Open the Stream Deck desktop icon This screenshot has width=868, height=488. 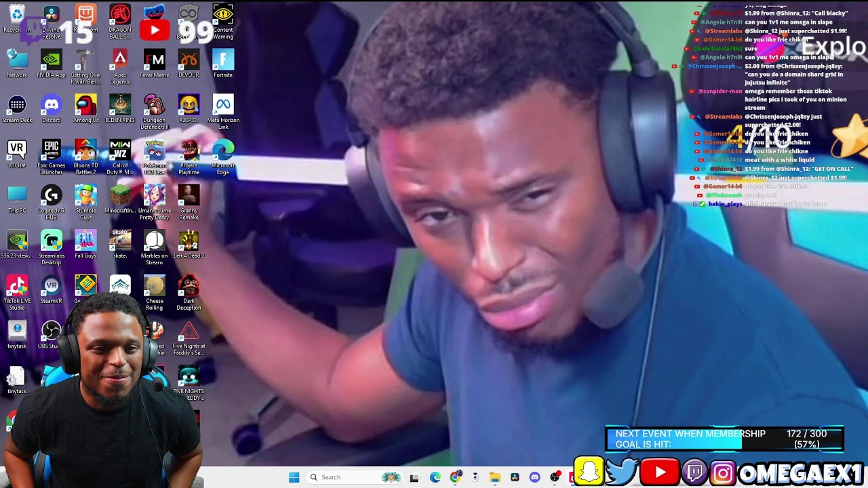(17, 109)
